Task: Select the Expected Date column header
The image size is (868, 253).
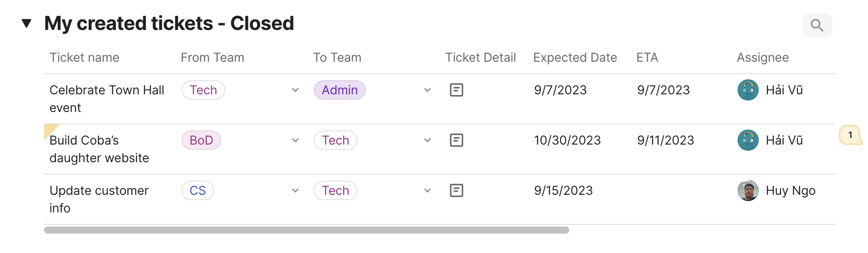Action: click(575, 58)
